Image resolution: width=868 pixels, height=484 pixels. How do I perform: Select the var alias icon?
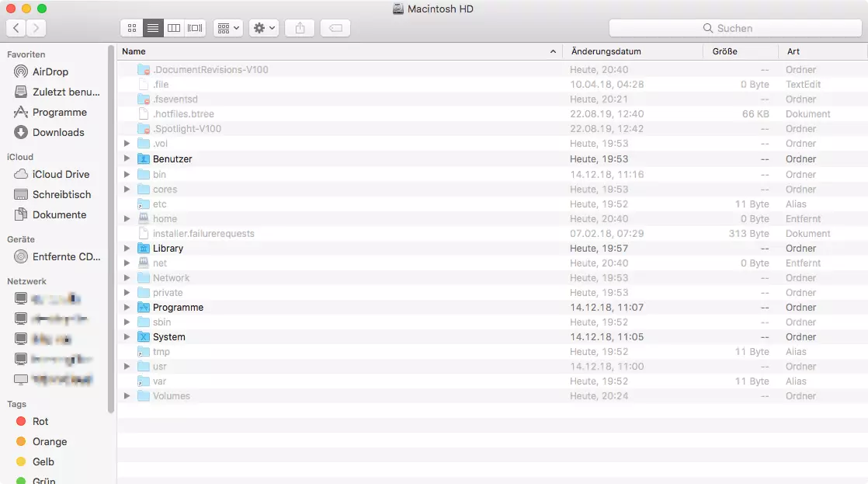144,381
